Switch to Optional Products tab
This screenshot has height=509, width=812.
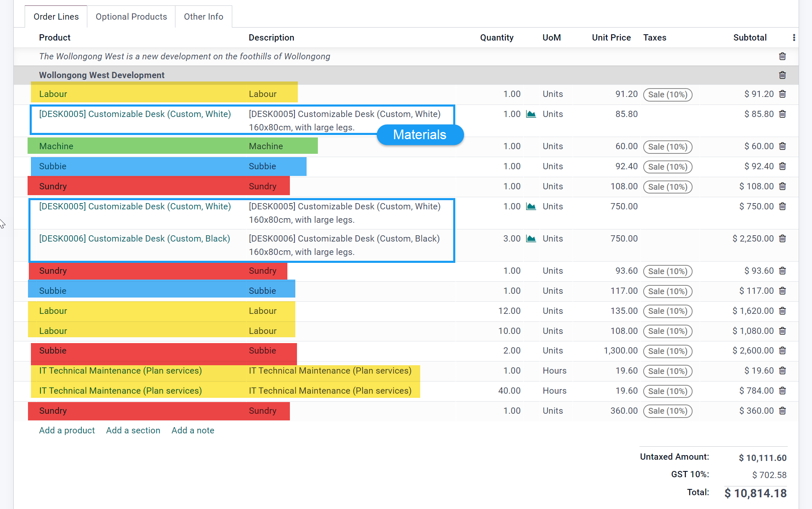click(131, 17)
